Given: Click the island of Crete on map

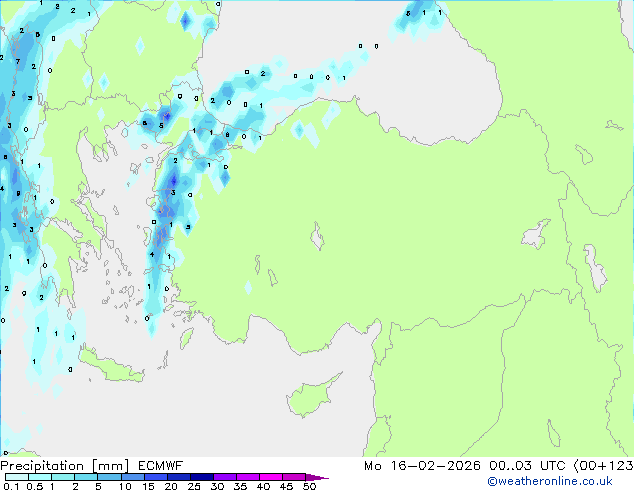Looking at the screenshot, I should tap(110, 369).
